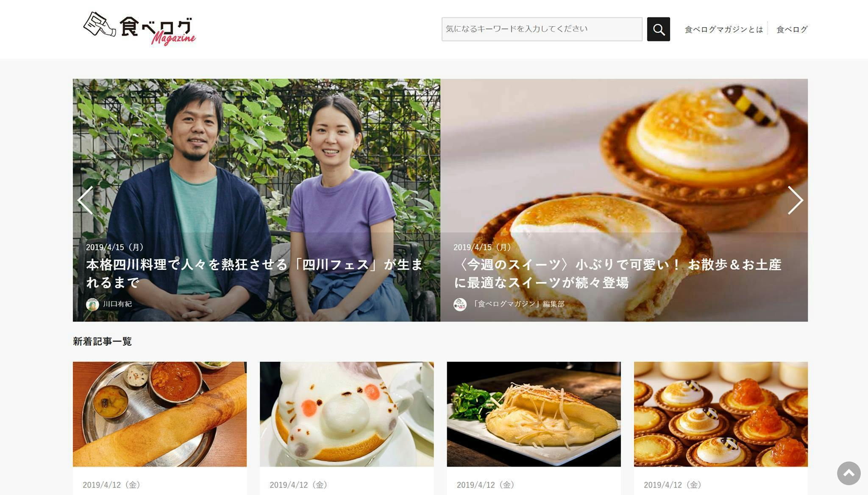Open the 食べログ header link
The height and width of the screenshot is (495, 868).
pos(792,29)
